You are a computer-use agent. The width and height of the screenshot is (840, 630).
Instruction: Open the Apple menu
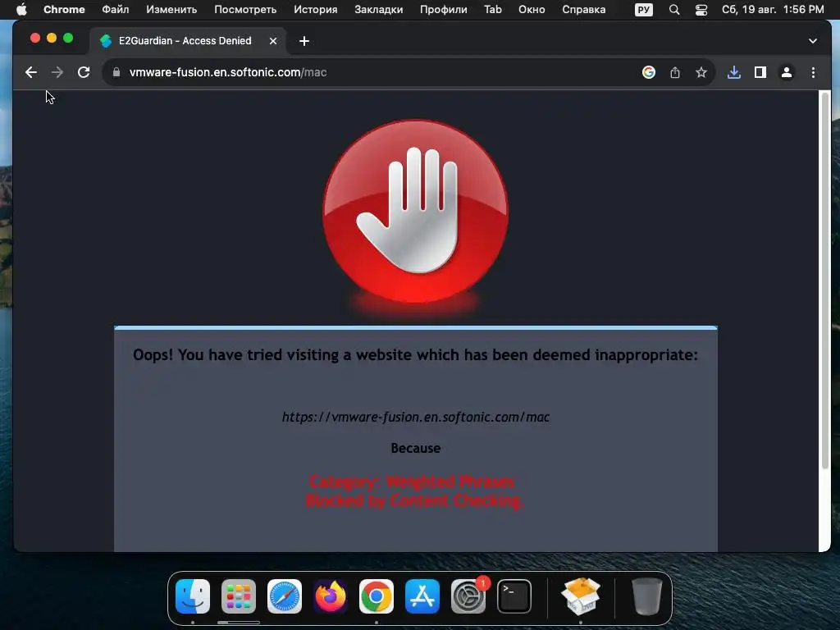[x=21, y=9]
